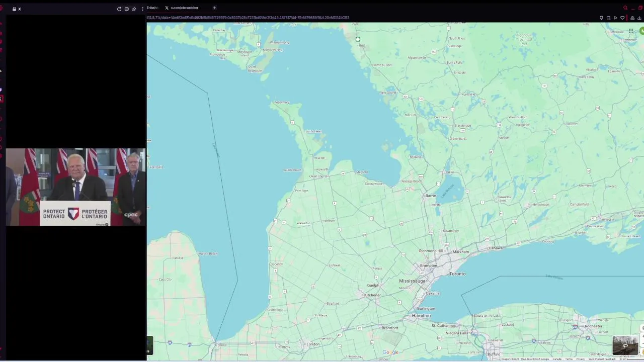Click the press conference video in side panel
The image size is (644, 362).
75,187
